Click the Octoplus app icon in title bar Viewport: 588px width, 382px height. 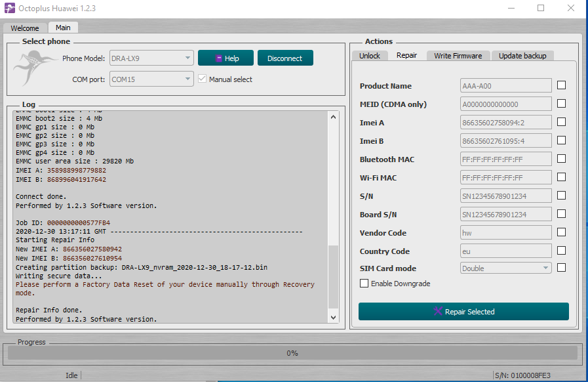(x=10, y=8)
